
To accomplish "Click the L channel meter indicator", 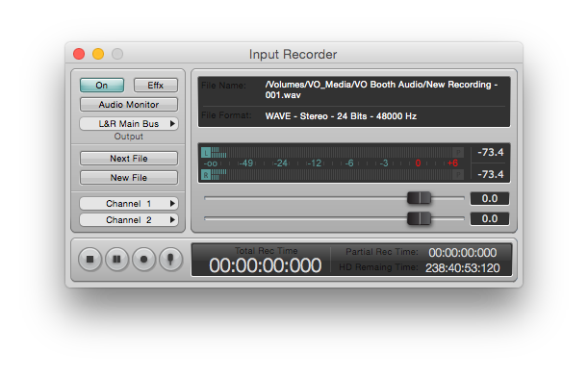I will (x=206, y=153).
